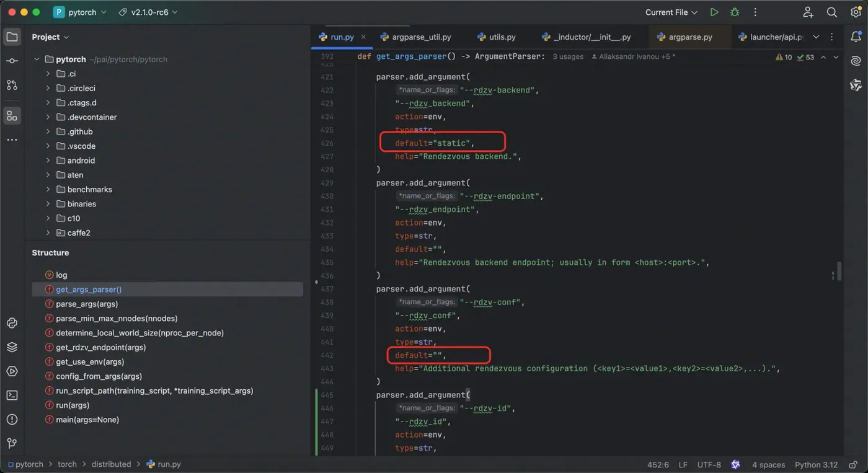The width and height of the screenshot is (868, 473).
Task: Expand the .github folder
Action: click(48, 131)
